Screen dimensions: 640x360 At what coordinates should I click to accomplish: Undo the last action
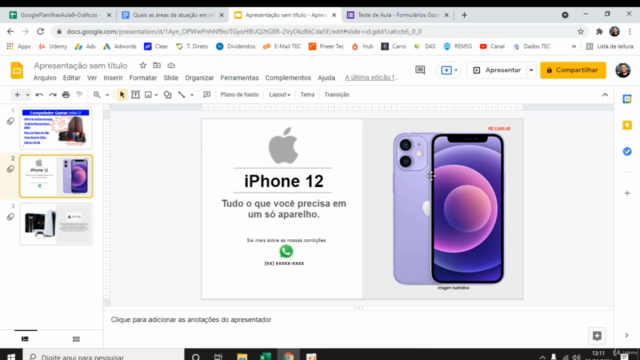(x=39, y=95)
